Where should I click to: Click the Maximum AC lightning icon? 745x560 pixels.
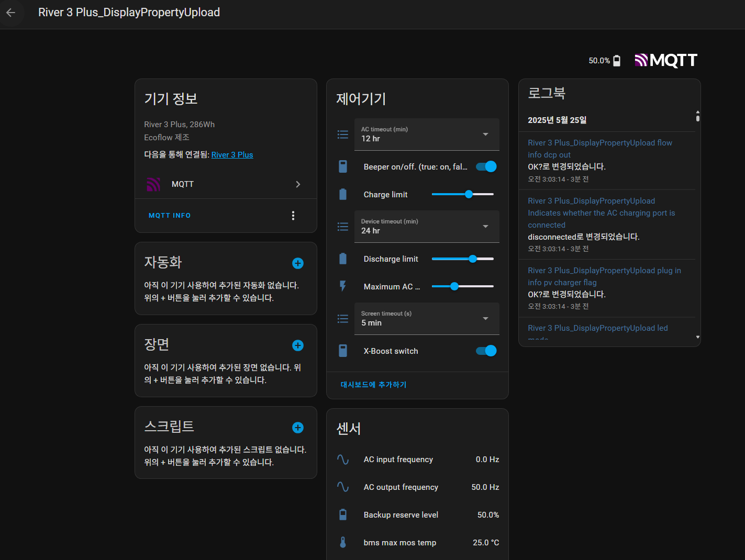pos(343,286)
